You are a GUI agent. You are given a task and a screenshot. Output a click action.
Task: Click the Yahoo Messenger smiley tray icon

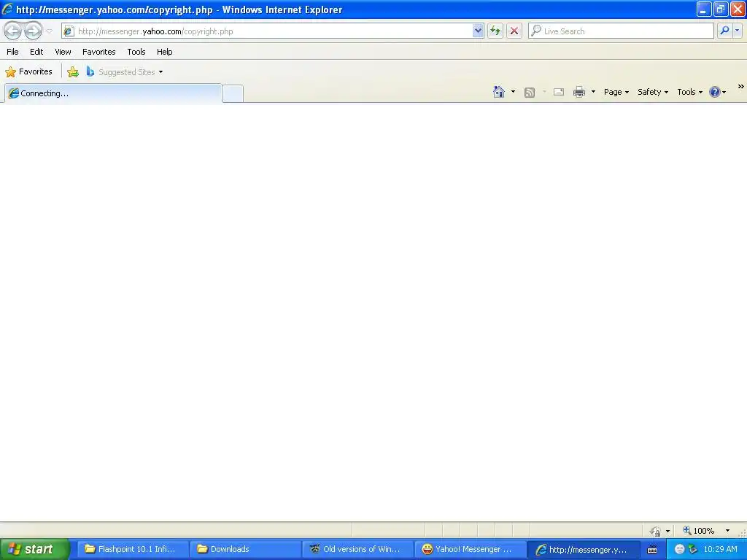(x=680, y=550)
